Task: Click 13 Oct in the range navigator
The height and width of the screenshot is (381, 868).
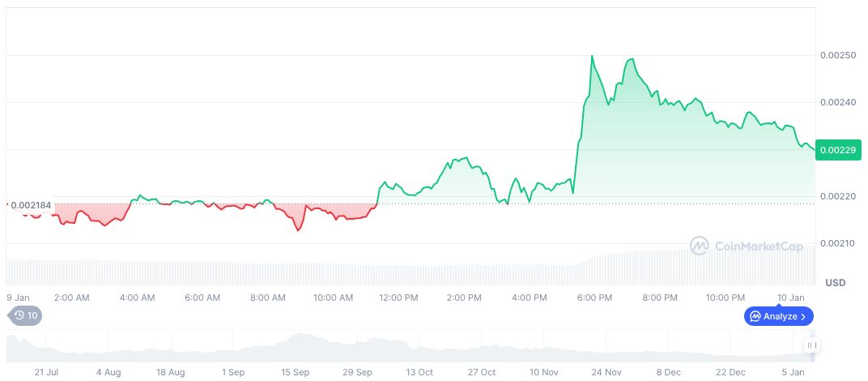Action: point(419,372)
